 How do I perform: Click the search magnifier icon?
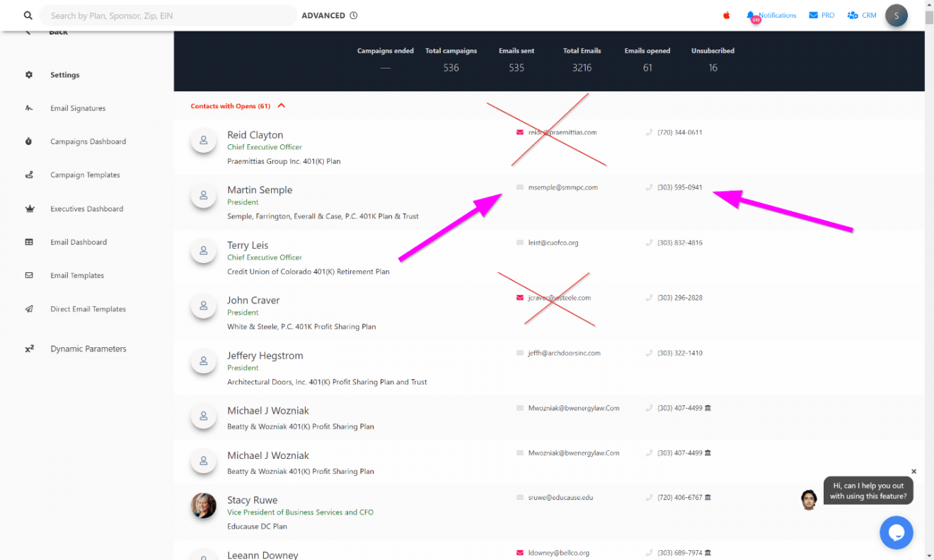click(28, 16)
